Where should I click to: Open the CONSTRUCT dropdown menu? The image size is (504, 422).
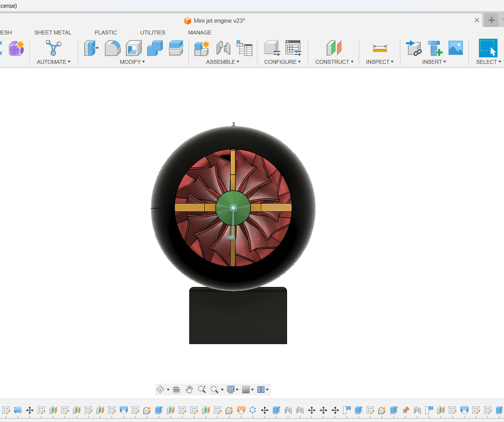click(x=334, y=62)
